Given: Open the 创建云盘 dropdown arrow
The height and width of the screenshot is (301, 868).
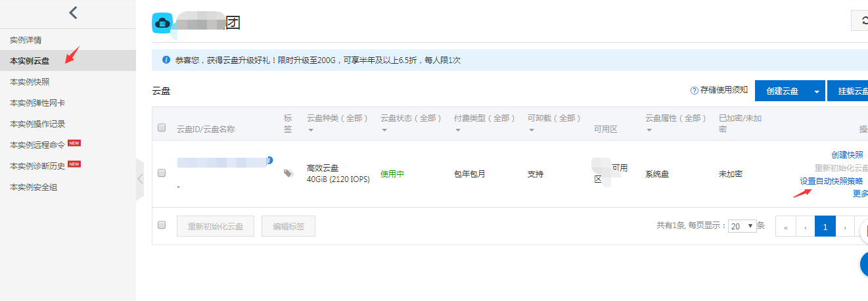Looking at the screenshot, I should [817, 91].
